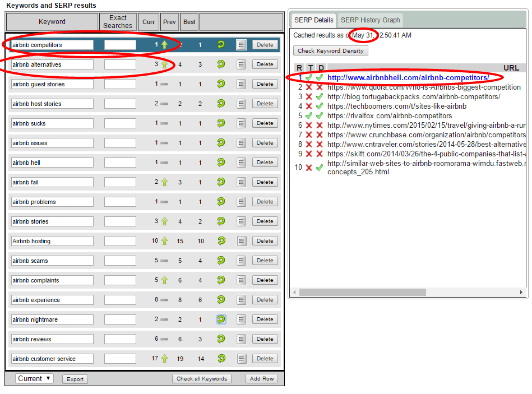Image resolution: width=532 pixels, height=394 pixels.
Task: Delete the airbnb nightmare row
Action: pyautogui.click(x=265, y=319)
